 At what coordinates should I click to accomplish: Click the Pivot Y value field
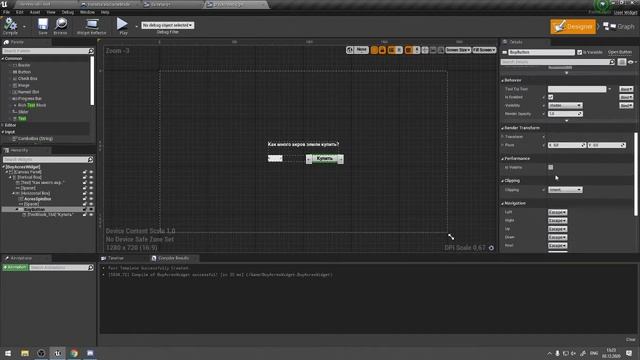(607, 145)
